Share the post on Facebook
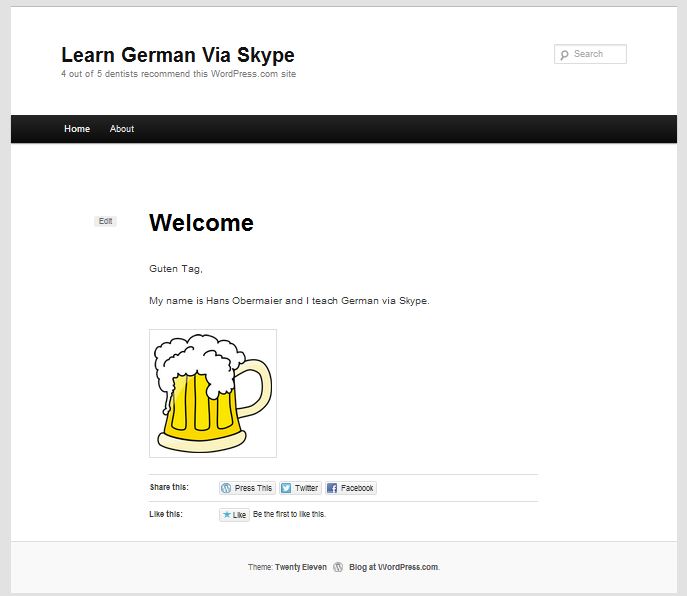The height and width of the screenshot is (596, 687). click(351, 488)
